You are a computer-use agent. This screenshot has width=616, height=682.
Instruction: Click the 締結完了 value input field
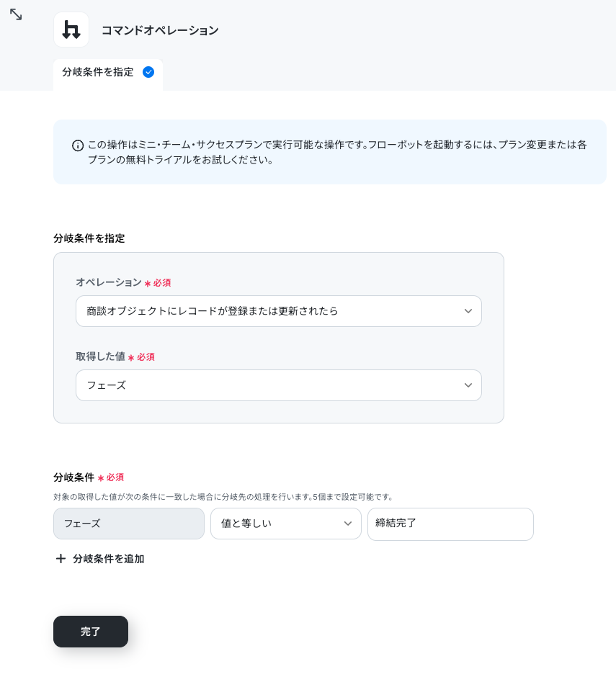pyautogui.click(x=450, y=524)
